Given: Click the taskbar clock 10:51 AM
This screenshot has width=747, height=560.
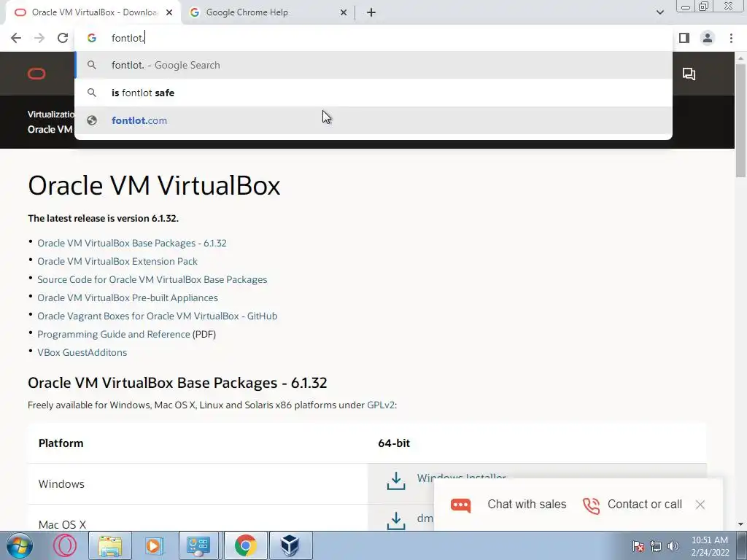Looking at the screenshot, I should pyautogui.click(x=709, y=540).
